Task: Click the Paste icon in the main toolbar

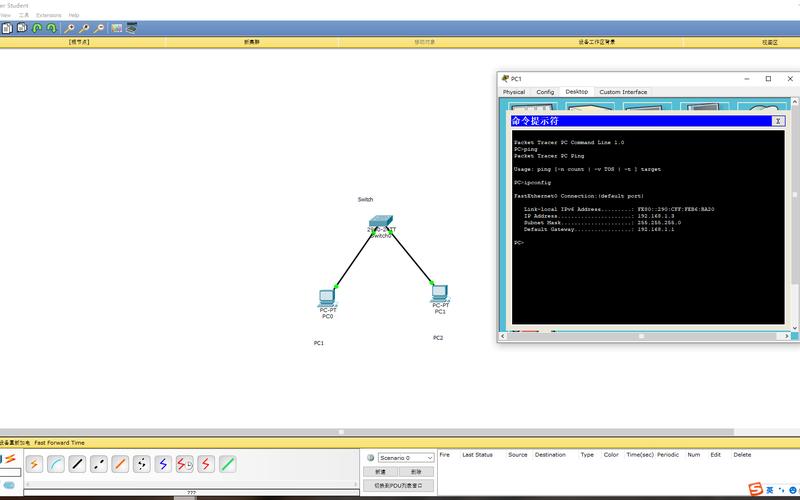Action: [x=21, y=28]
